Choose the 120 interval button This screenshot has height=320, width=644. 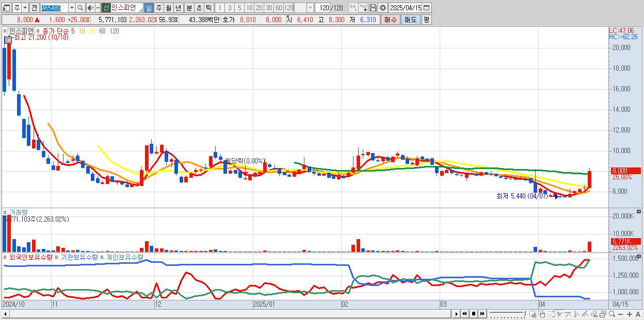tap(288, 8)
